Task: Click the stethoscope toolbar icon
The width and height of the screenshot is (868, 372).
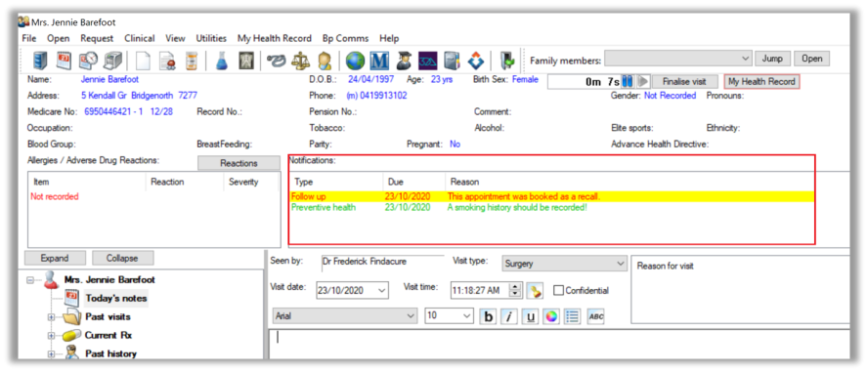Action: point(277,61)
